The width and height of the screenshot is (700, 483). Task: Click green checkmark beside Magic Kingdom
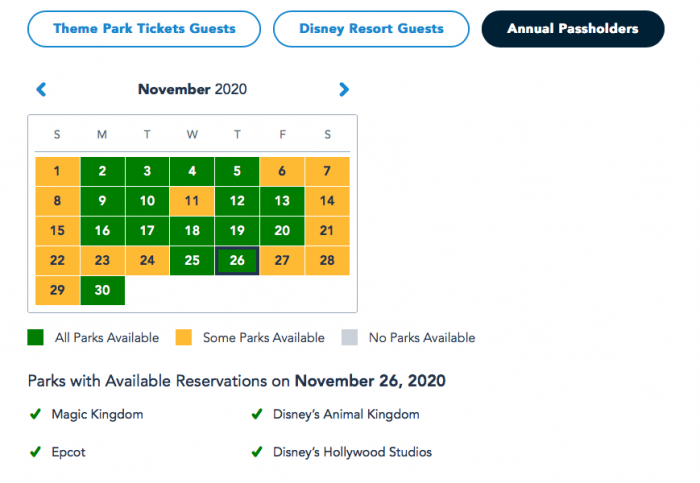click(x=35, y=414)
